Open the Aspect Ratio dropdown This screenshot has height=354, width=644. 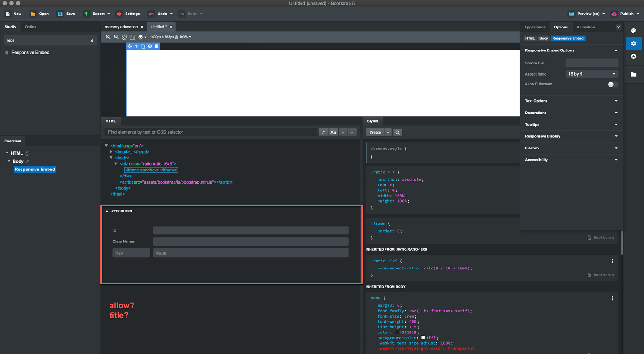pyautogui.click(x=591, y=74)
